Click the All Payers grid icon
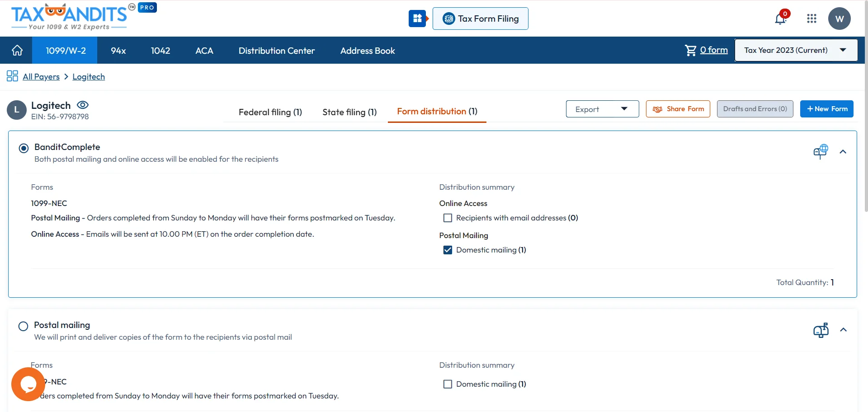 pos(12,76)
